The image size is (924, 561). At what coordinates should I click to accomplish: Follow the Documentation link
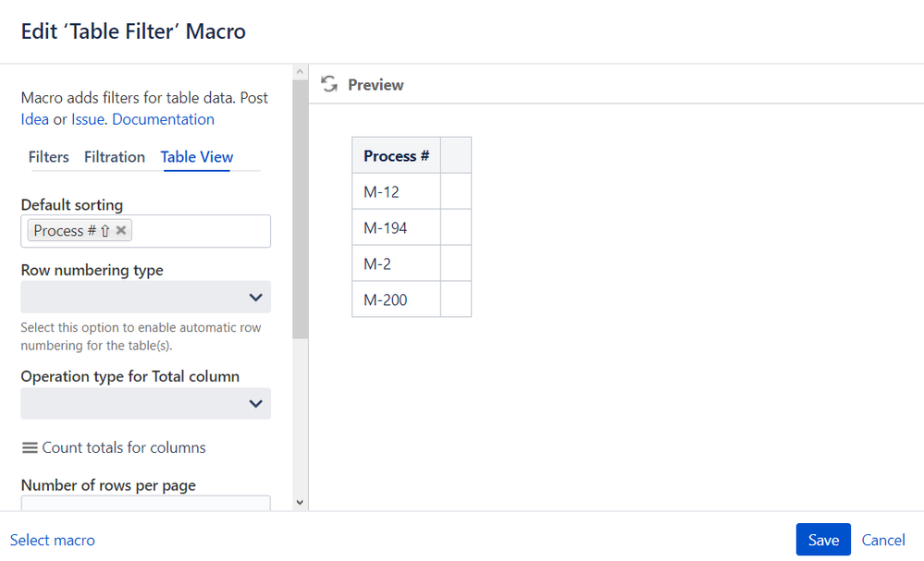point(163,119)
